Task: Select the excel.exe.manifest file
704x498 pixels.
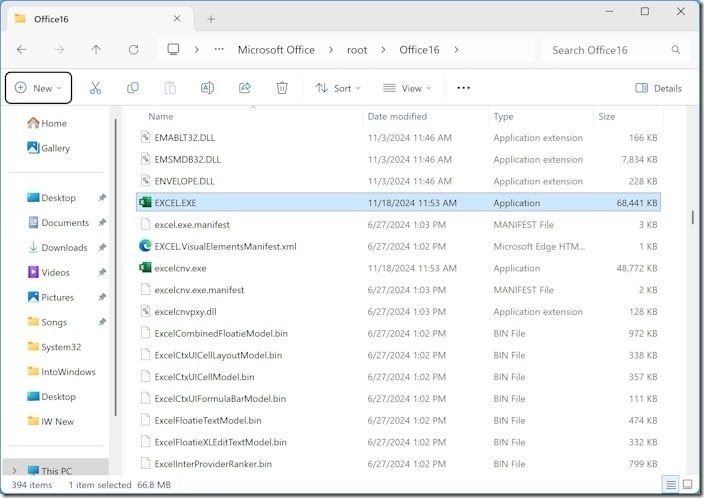Action: click(x=398, y=225)
